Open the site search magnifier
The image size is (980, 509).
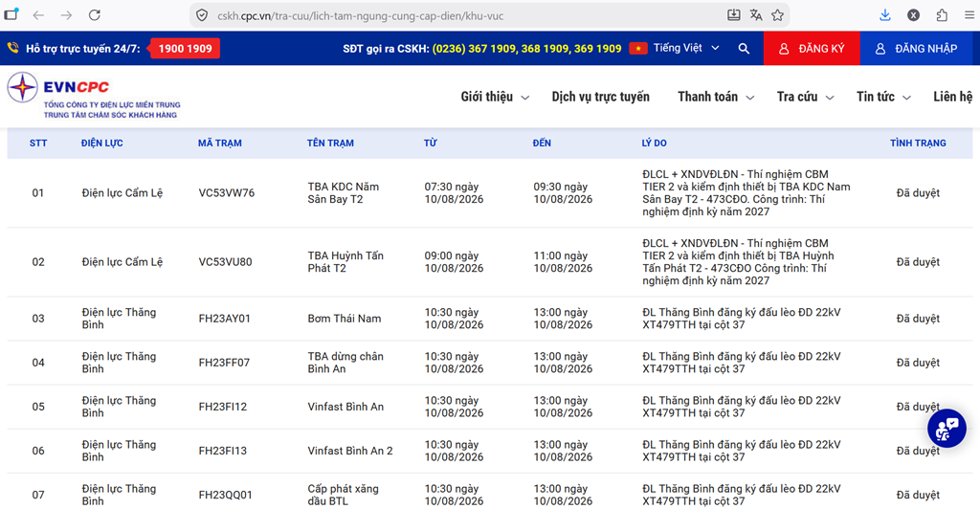pyautogui.click(x=744, y=48)
